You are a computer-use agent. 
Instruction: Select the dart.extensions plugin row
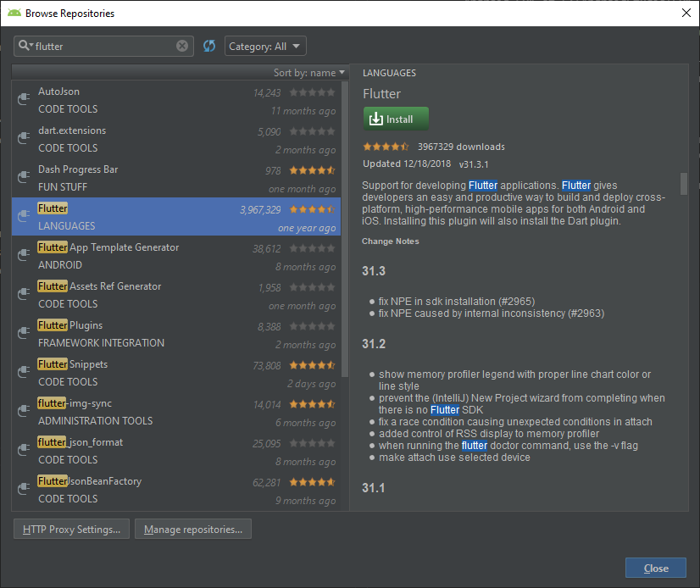[x=176, y=139]
